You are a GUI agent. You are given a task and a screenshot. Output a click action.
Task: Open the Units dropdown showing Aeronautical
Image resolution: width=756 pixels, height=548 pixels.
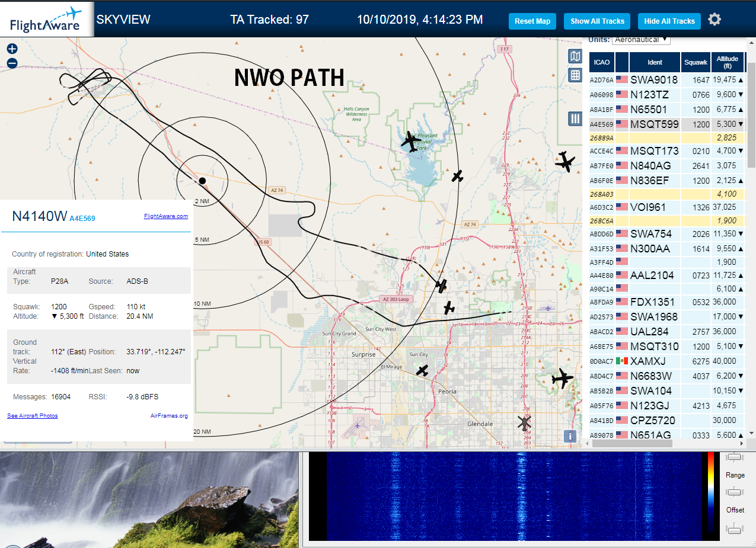pyautogui.click(x=641, y=40)
